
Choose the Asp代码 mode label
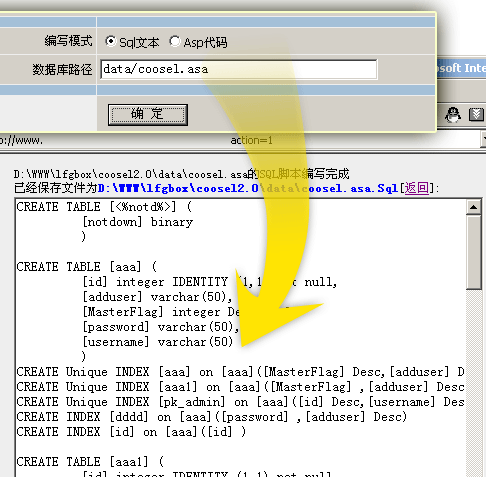point(205,42)
